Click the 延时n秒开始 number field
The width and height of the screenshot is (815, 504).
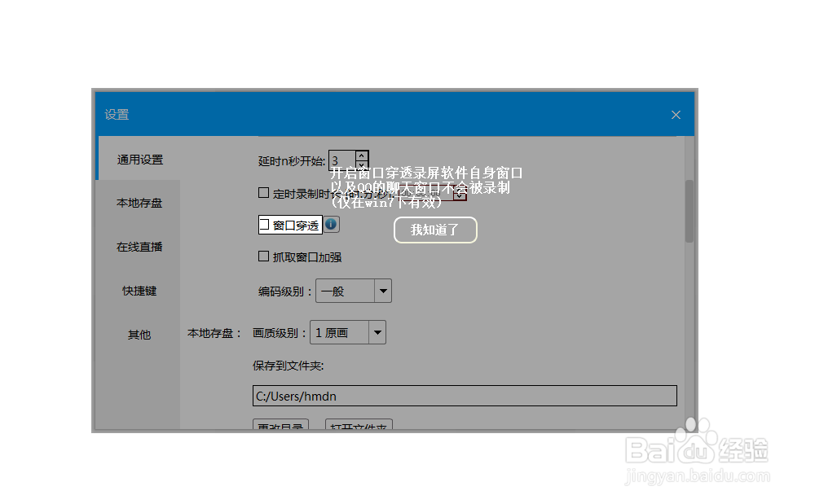[343, 161]
